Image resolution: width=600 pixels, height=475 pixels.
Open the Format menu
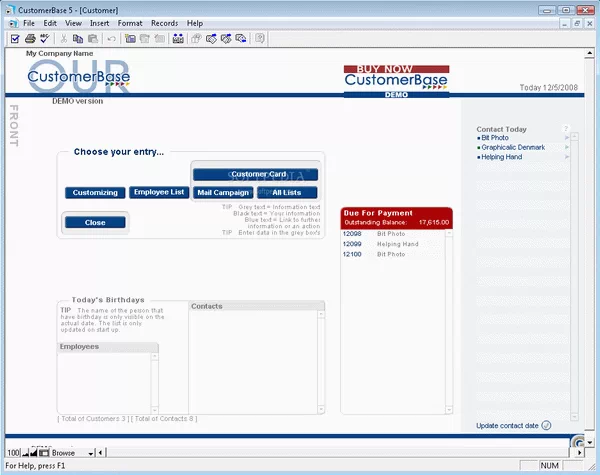point(129,22)
